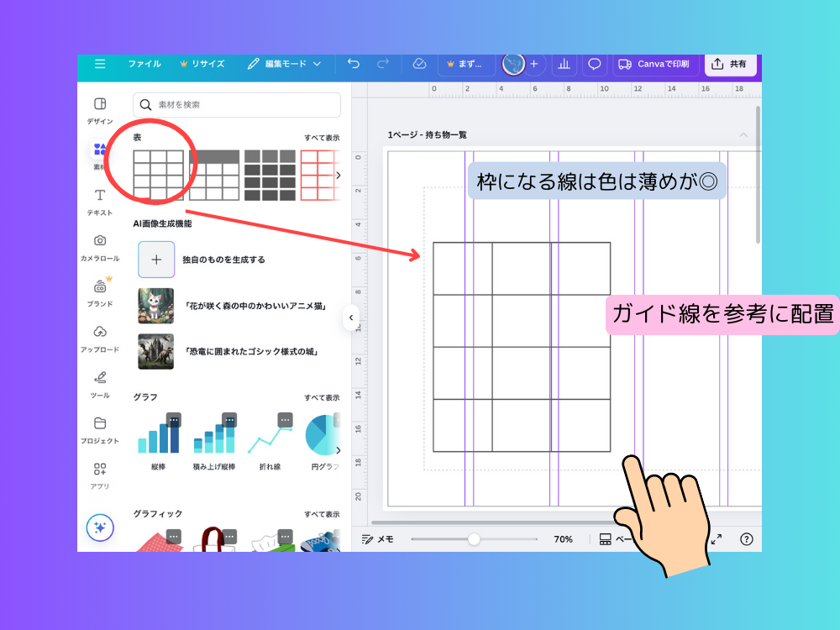Open comments via the speech bubble icon
This screenshot has height=630, width=840.
tap(594, 64)
